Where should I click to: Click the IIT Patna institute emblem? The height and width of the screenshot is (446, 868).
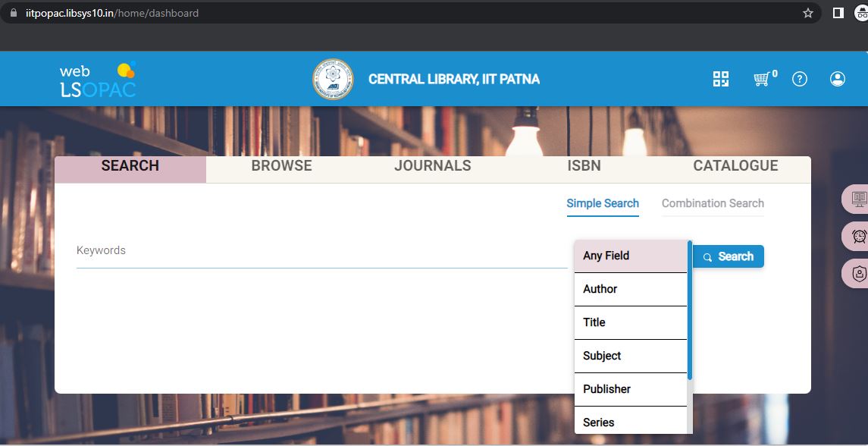333,79
